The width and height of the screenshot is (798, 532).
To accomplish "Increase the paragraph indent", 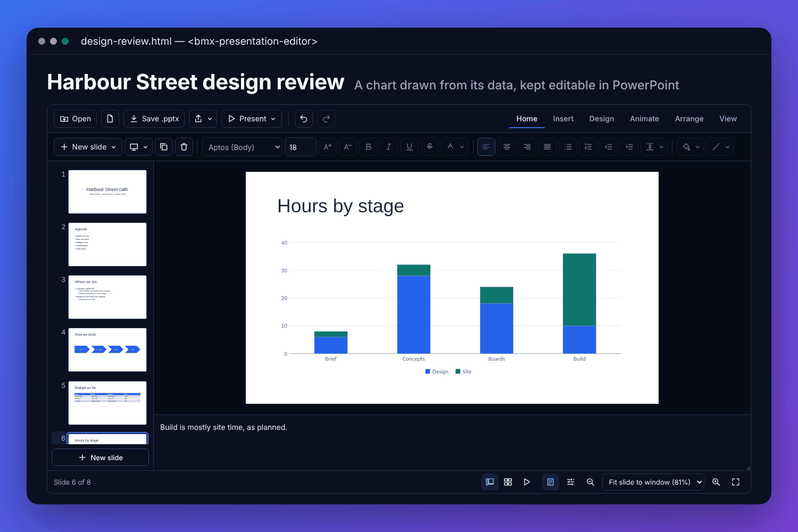I will (629, 147).
